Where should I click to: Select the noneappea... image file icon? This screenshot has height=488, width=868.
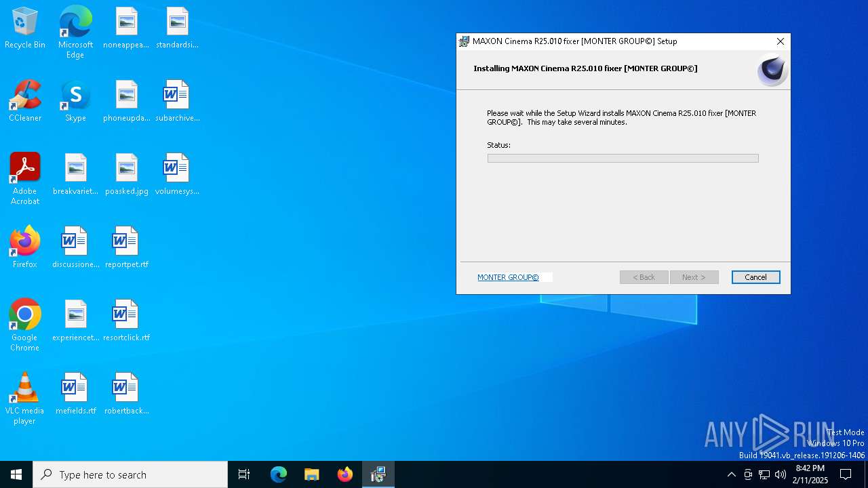pos(126,28)
